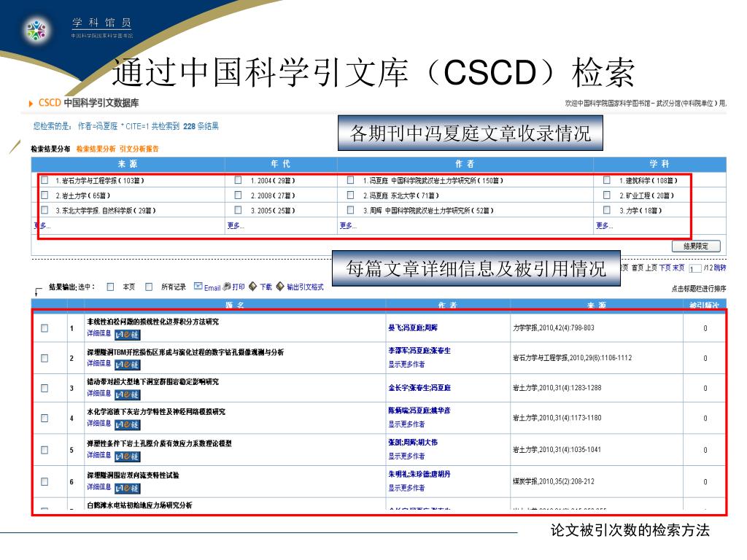
Task: Check the 东北大学学报 (29篇) source box
Action: [x=44, y=209]
